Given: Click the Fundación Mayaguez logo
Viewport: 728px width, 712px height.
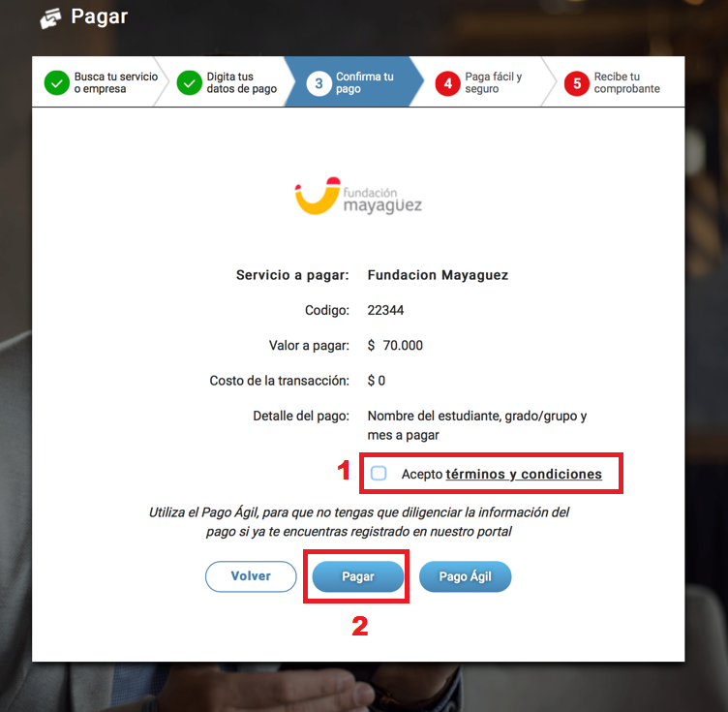Looking at the screenshot, I should [x=358, y=196].
